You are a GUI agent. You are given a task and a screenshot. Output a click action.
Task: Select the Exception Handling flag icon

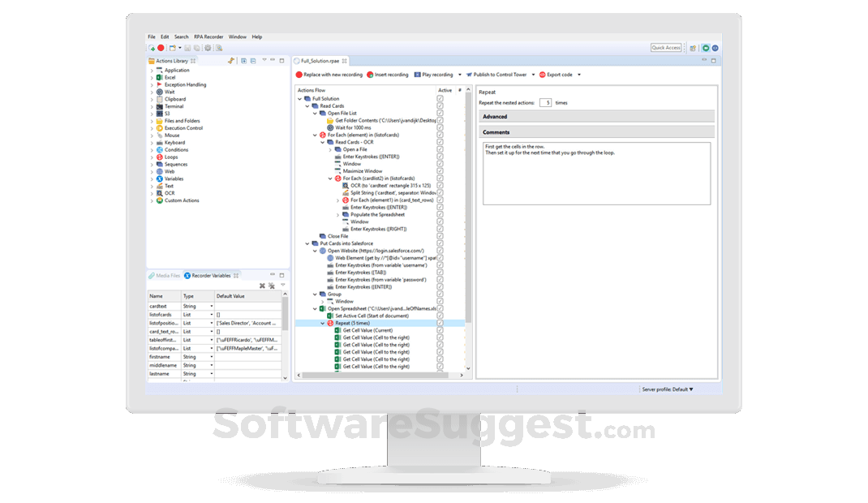click(x=160, y=84)
